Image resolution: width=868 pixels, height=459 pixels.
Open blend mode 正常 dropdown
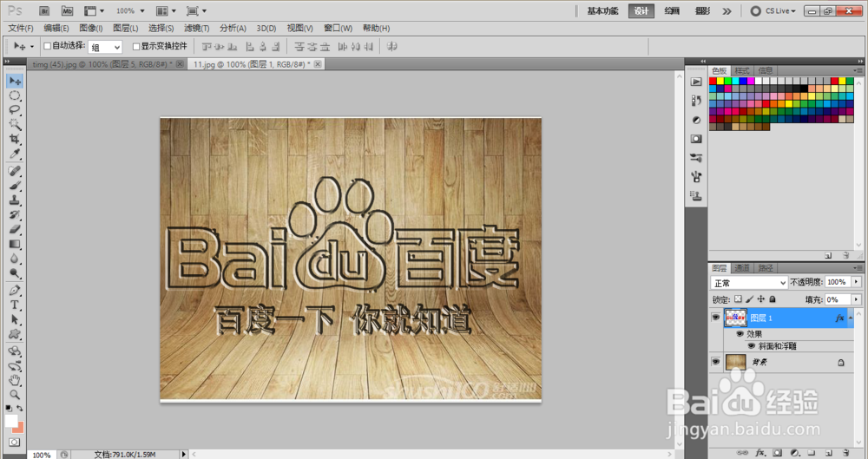[749, 282]
